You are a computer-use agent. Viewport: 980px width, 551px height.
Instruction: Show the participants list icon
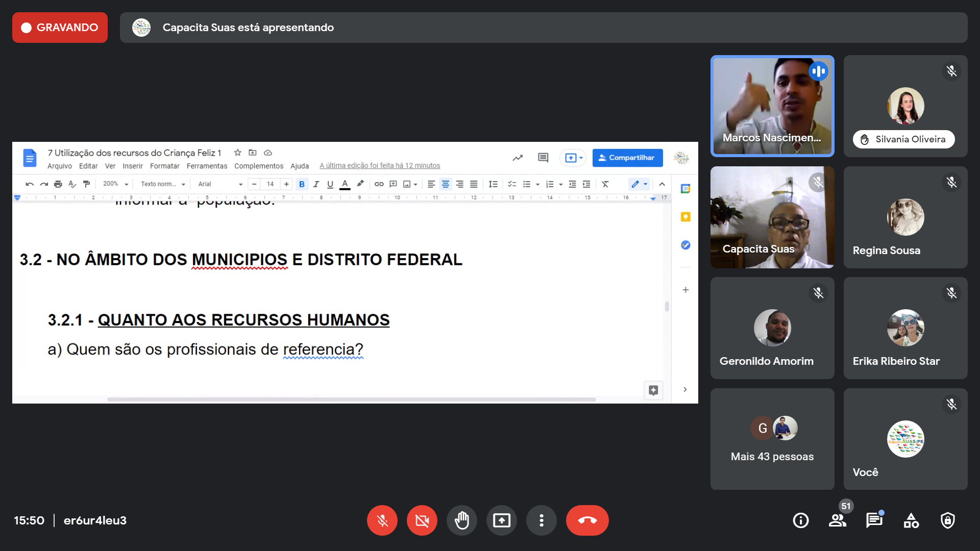[x=837, y=520]
